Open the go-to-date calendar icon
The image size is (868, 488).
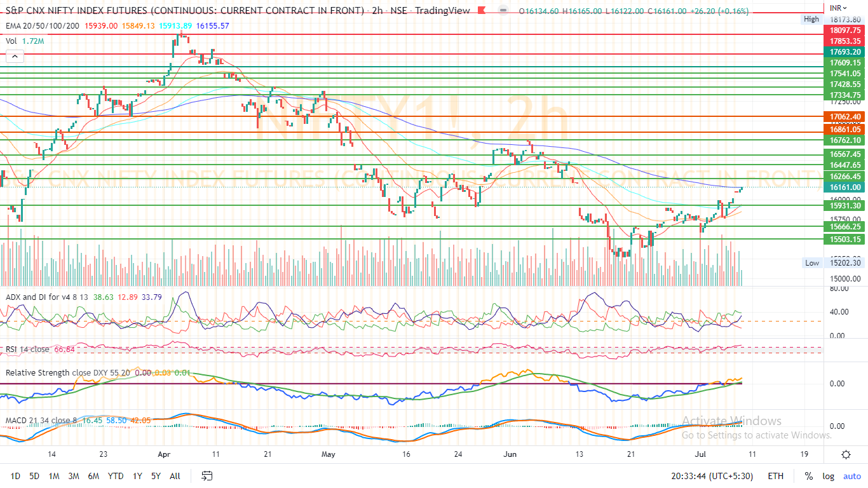[207, 475]
